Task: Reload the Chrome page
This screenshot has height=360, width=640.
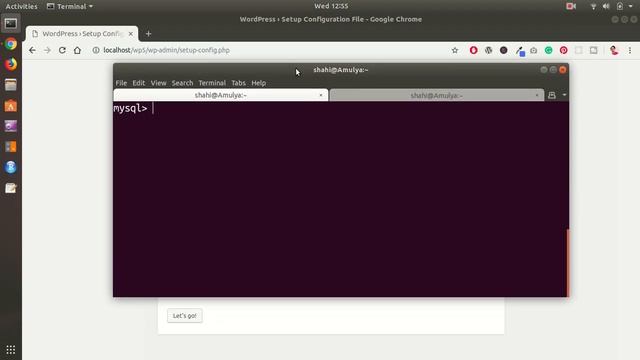Action: [x=62, y=50]
